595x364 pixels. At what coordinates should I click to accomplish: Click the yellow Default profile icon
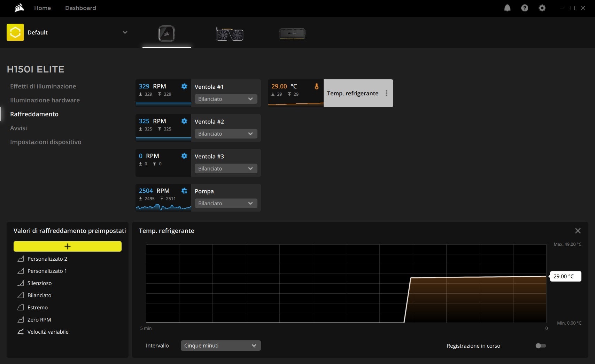point(15,32)
